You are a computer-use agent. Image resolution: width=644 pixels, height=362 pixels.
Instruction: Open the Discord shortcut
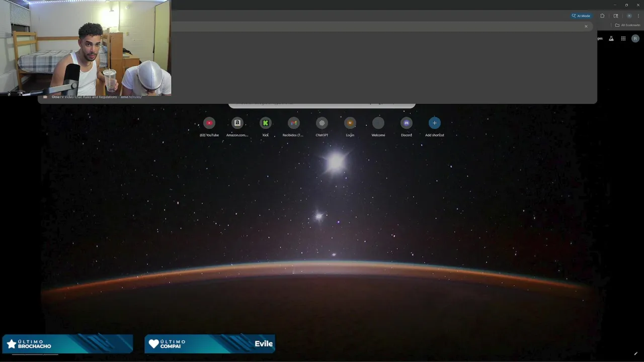tap(407, 127)
